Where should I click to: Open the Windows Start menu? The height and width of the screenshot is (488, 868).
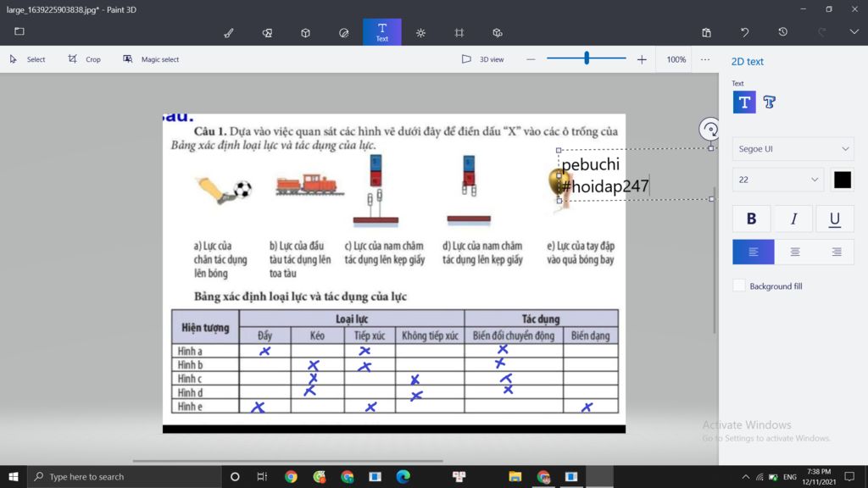point(14,476)
